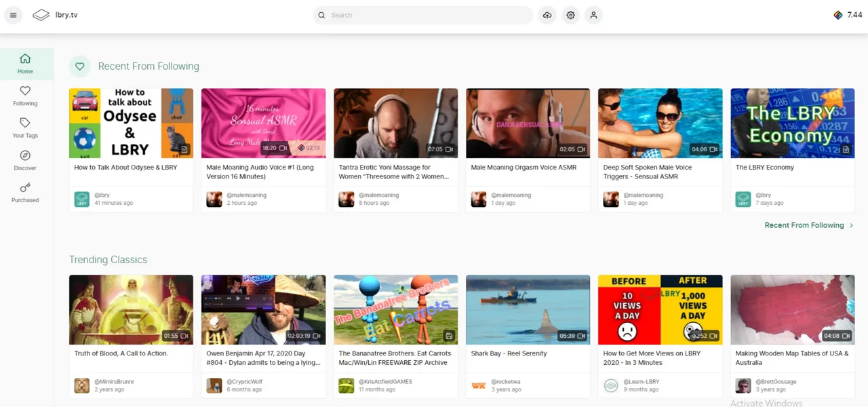
Task: Click title Truth of Blood, A Call to Action
Action: click(x=121, y=353)
